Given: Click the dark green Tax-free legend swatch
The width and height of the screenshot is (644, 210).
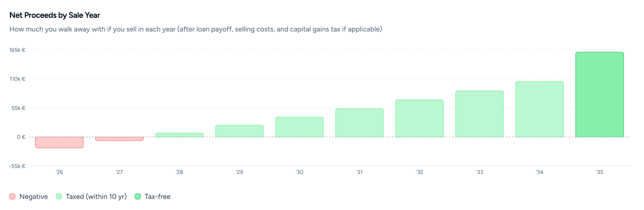Looking at the screenshot, I should [x=138, y=197].
